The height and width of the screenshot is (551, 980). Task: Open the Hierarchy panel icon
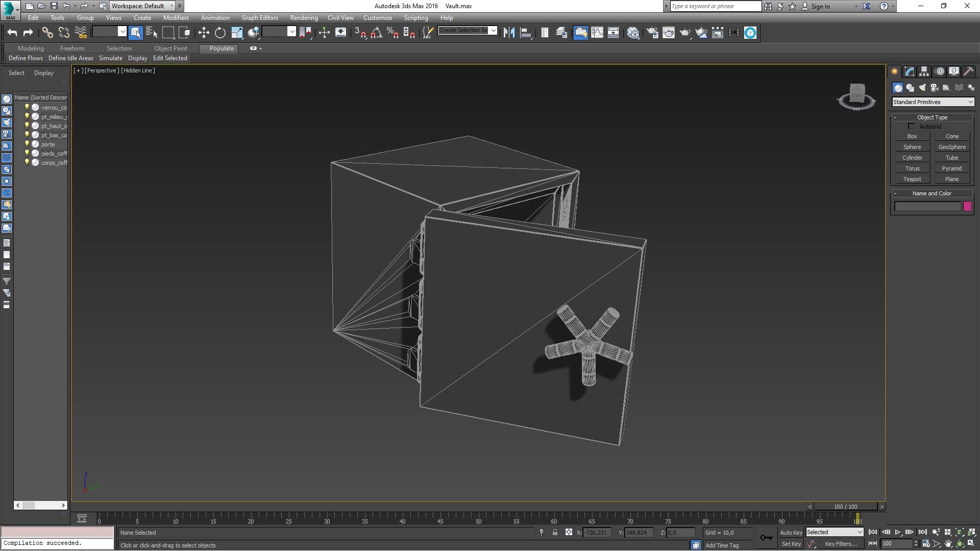point(924,71)
